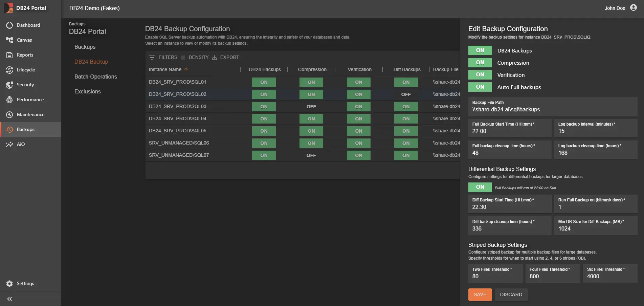This screenshot has height=306, width=644.
Task: Open the AiQ sparkline icon
Action: click(9, 144)
